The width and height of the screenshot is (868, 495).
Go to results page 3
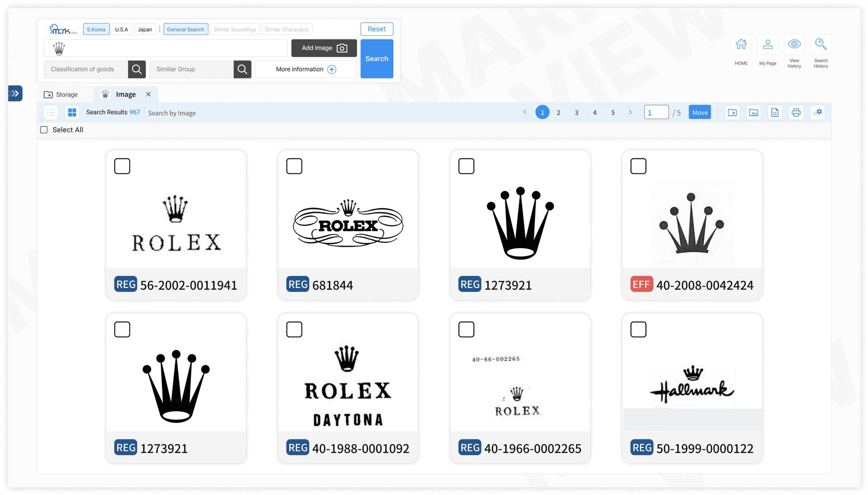pos(576,113)
